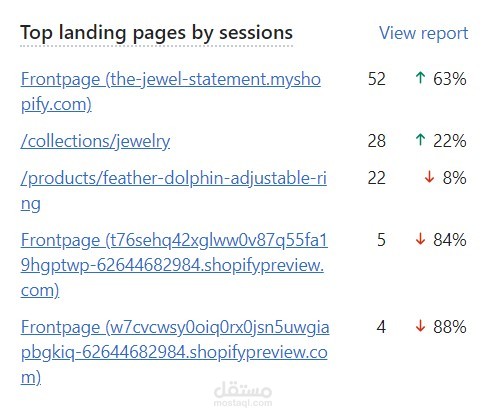Click the green up arrow beside 63%
This screenshot has height=416, width=486.
(x=420, y=78)
